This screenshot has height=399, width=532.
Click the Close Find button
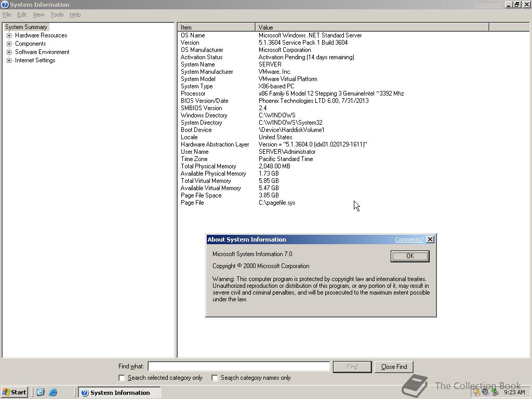[394, 367]
